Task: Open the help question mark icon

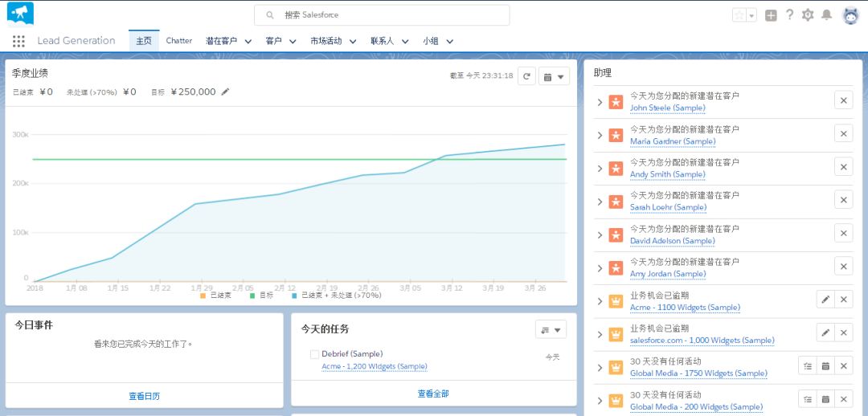Action: click(789, 15)
